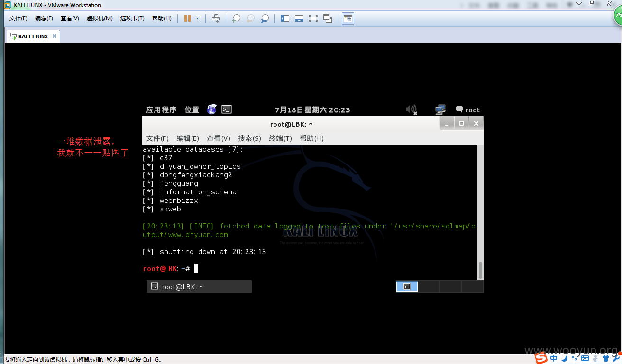622x364 pixels.
Task: Click the 'available databases [7]:' line
Action: point(193,149)
